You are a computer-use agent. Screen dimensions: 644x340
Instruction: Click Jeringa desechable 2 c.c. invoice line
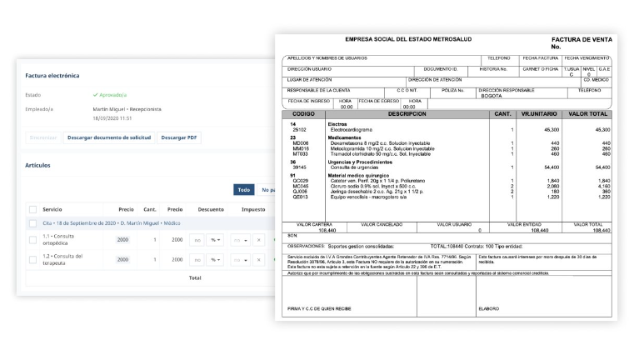(x=377, y=192)
